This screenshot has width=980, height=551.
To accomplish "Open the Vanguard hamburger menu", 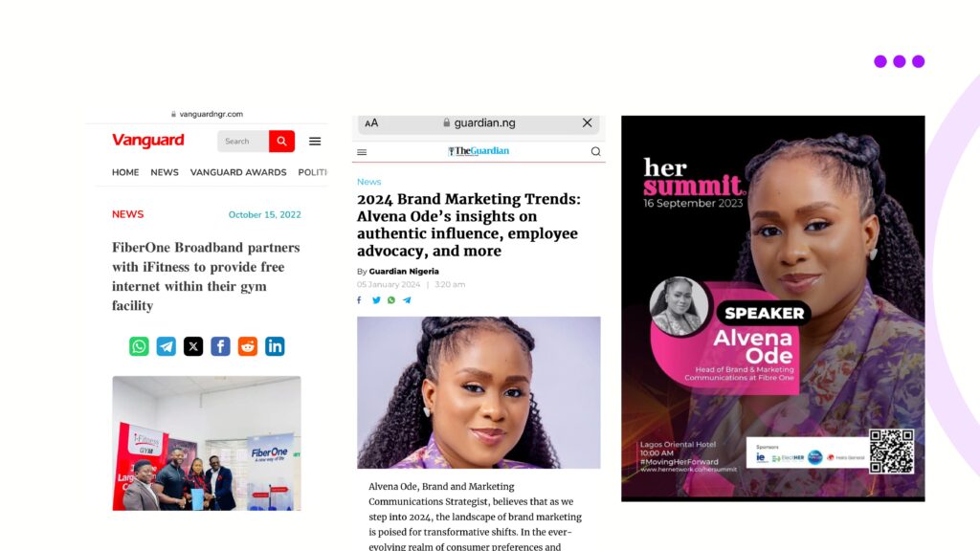I will (x=315, y=142).
